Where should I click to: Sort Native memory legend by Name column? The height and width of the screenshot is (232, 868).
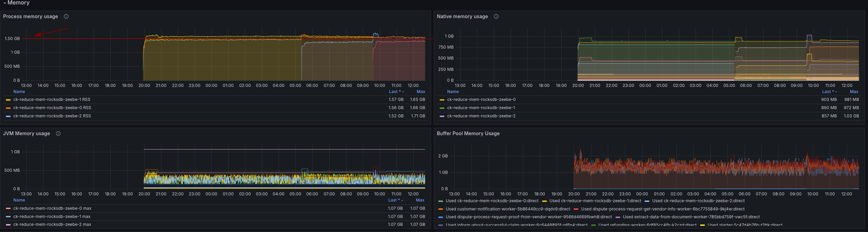[x=453, y=92]
